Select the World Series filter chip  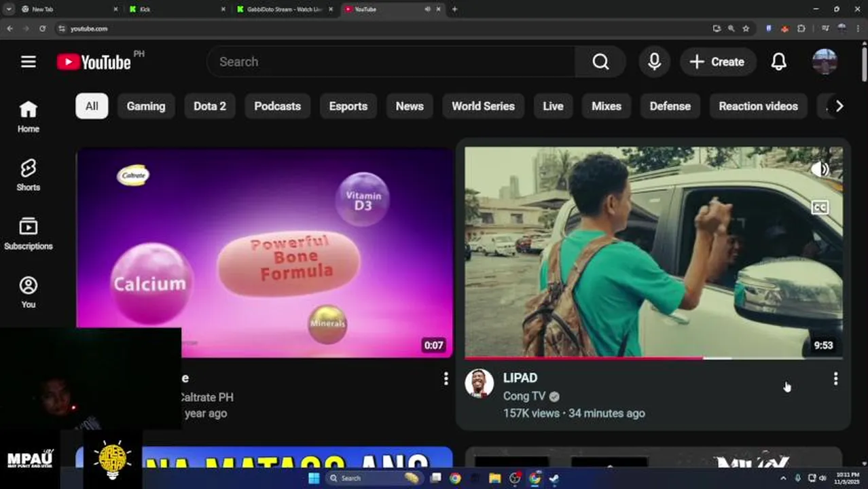[x=483, y=106]
